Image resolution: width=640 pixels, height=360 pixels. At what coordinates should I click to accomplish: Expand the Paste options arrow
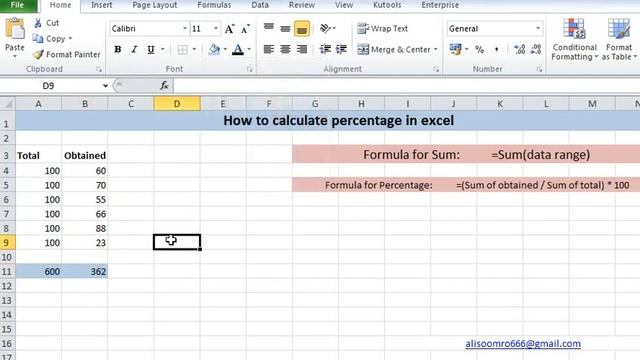click(x=15, y=56)
